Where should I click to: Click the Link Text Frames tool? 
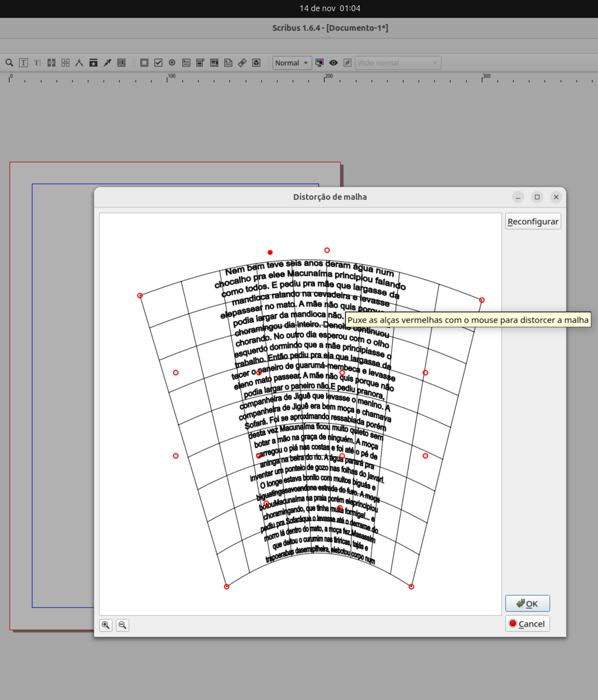(51, 63)
